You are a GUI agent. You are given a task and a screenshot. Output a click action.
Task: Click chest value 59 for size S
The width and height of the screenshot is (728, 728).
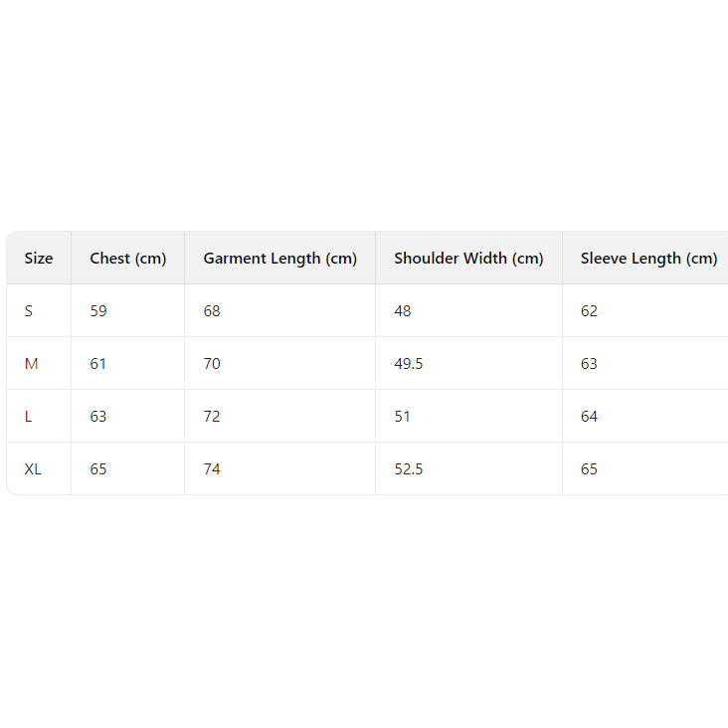98,311
